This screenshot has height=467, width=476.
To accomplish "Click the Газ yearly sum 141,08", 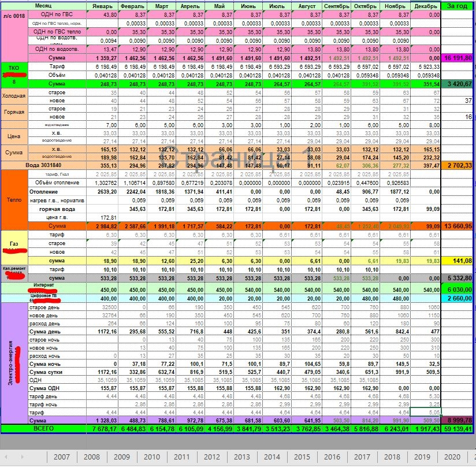I will coord(457,261).
